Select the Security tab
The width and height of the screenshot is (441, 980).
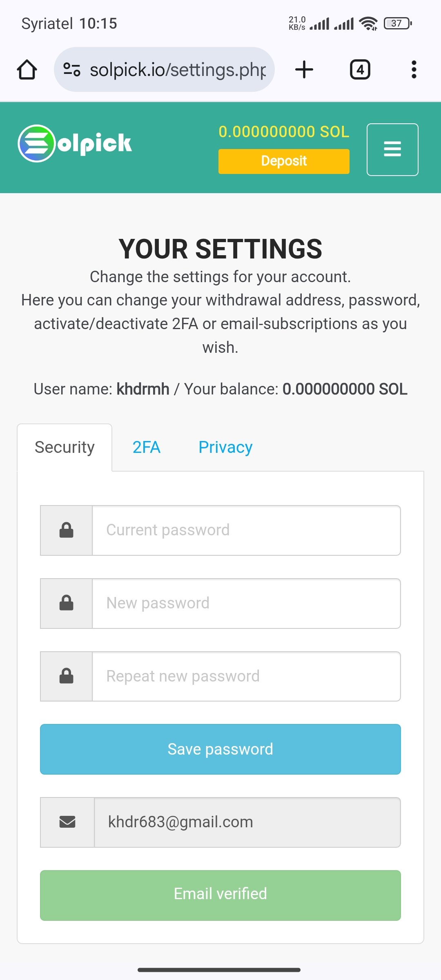65,448
